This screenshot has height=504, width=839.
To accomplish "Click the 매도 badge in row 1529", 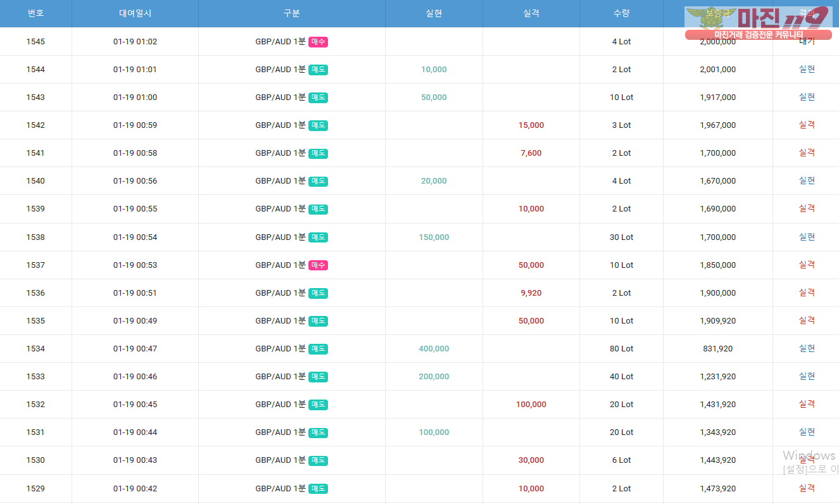I will click(318, 489).
